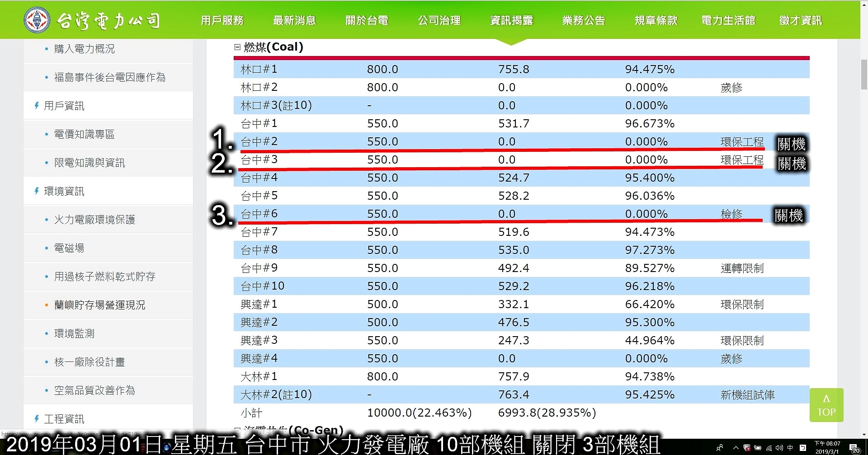Open 蘭嶼貯存場營運現況 link

coord(100,305)
